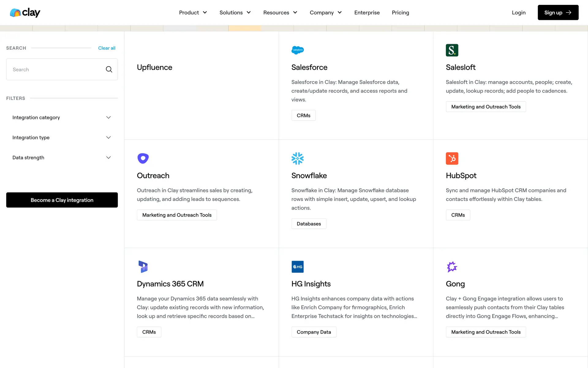588x368 pixels.
Task: Click the Clay logo in header
Action: coord(25,13)
